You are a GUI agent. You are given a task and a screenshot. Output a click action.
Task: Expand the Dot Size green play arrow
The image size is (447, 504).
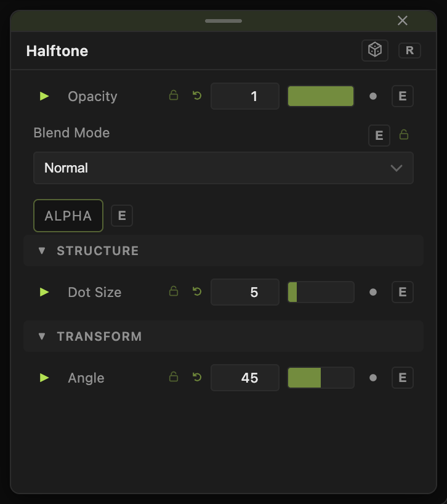click(44, 292)
